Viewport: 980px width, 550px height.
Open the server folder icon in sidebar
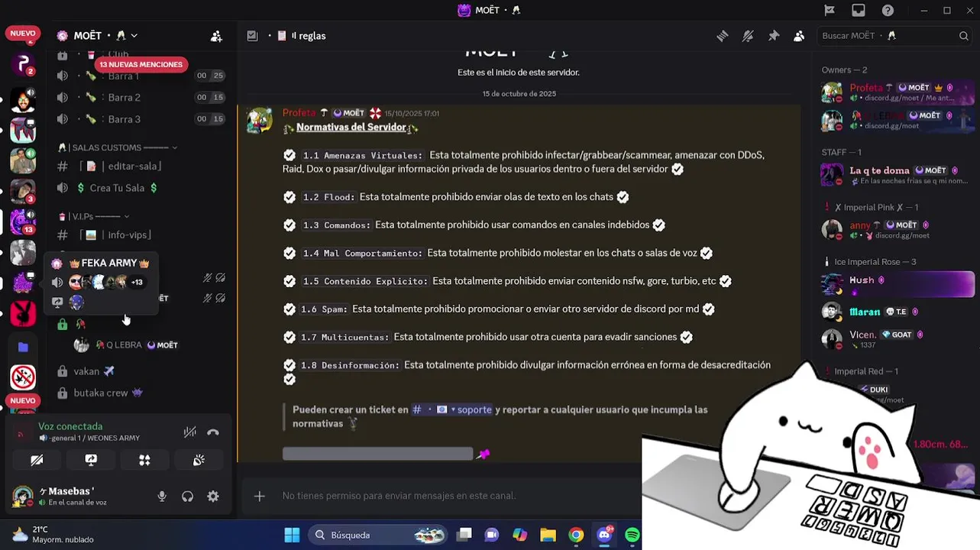23,347
